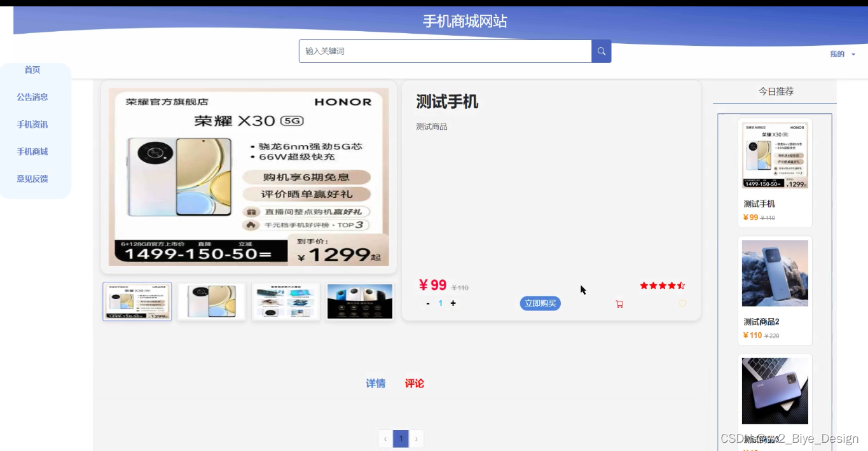Viewport: 868px width, 451px height.
Task: Switch to the 评论 tab
Action: pyautogui.click(x=415, y=384)
